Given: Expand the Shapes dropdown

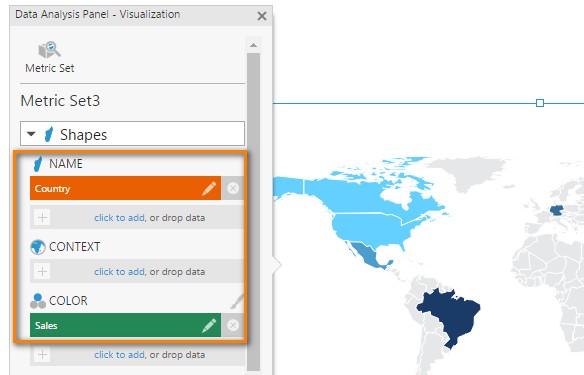Looking at the screenshot, I should point(132,134).
